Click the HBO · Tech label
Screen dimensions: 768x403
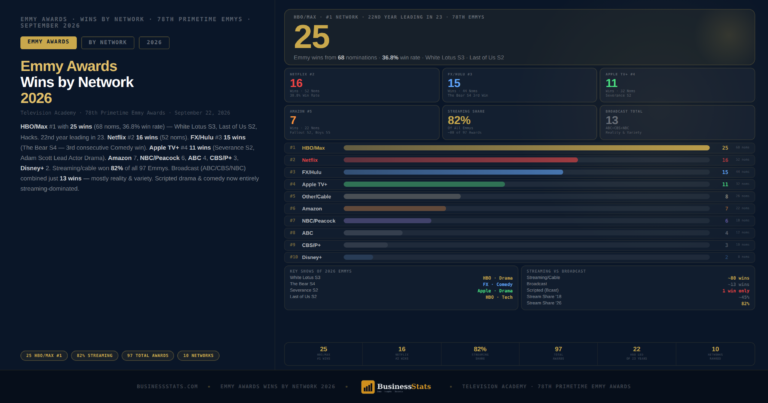coord(499,297)
